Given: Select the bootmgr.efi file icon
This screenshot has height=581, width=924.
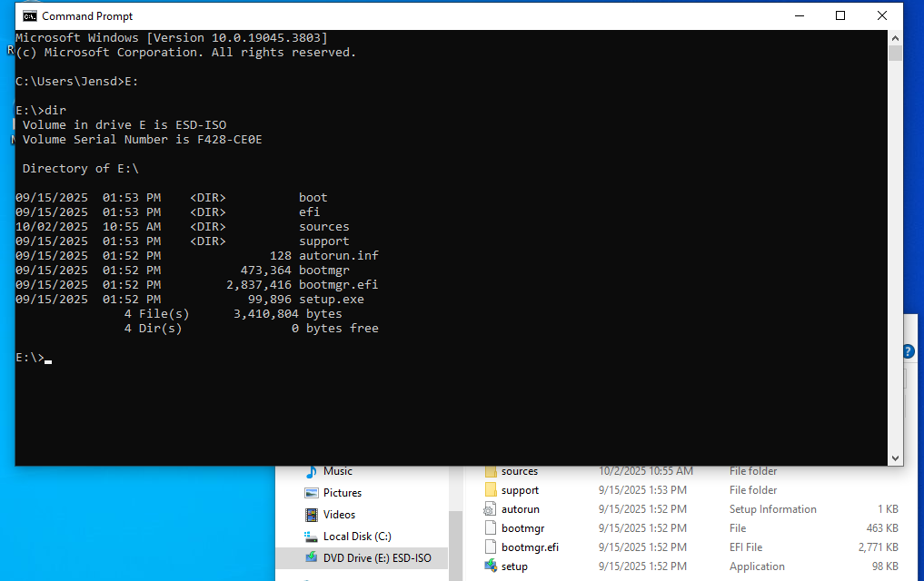Looking at the screenshot, I should (x=491, y=547).
